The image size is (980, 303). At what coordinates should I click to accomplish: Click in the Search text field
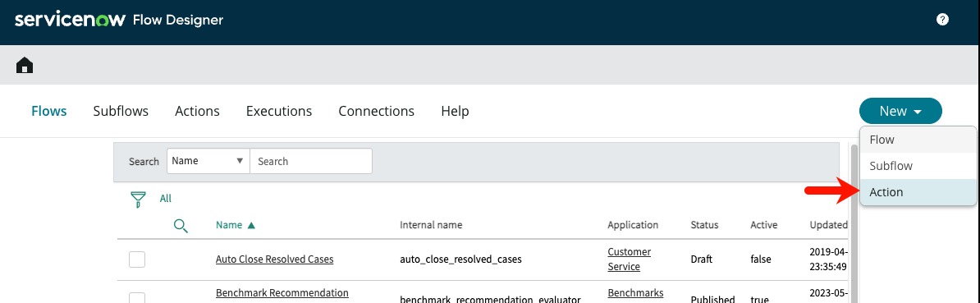pos(310,161)
